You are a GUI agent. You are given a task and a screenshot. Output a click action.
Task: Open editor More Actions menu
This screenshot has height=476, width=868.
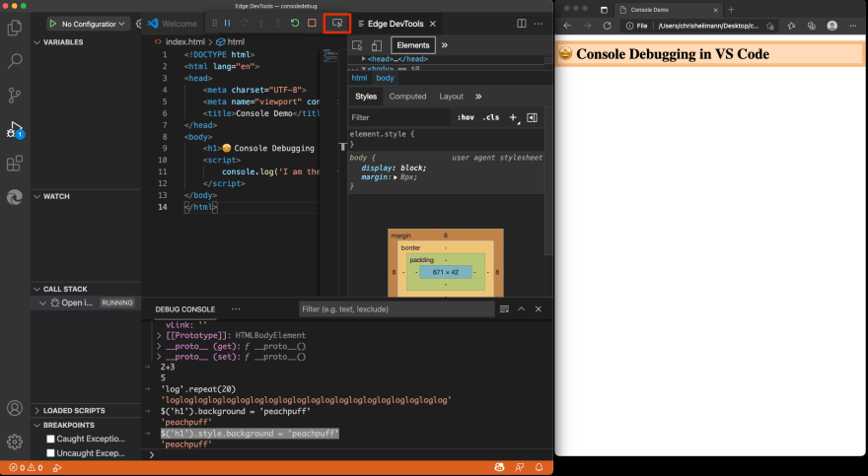click(539, 24)
